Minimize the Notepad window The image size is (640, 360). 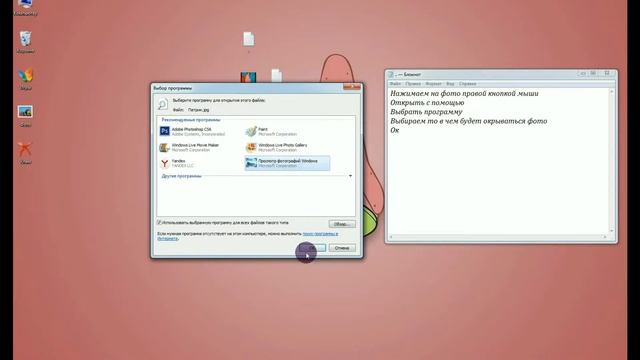coord(583,73)
